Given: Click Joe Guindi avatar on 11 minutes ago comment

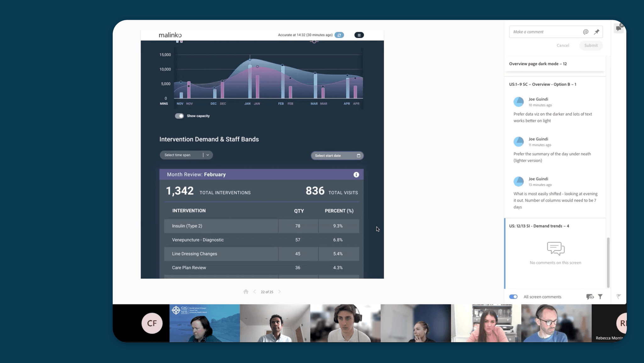Looking at the screenshot, I should click(519, 142).
